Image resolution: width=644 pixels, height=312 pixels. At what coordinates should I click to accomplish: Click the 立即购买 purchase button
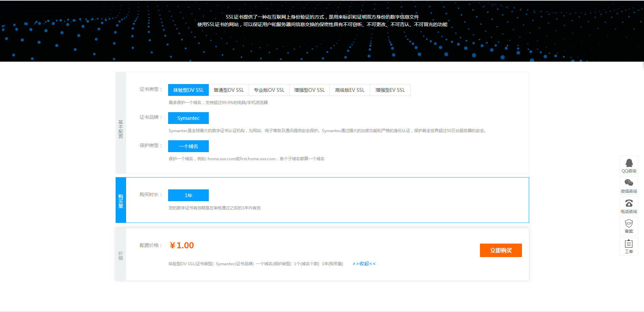coord(501,250)
